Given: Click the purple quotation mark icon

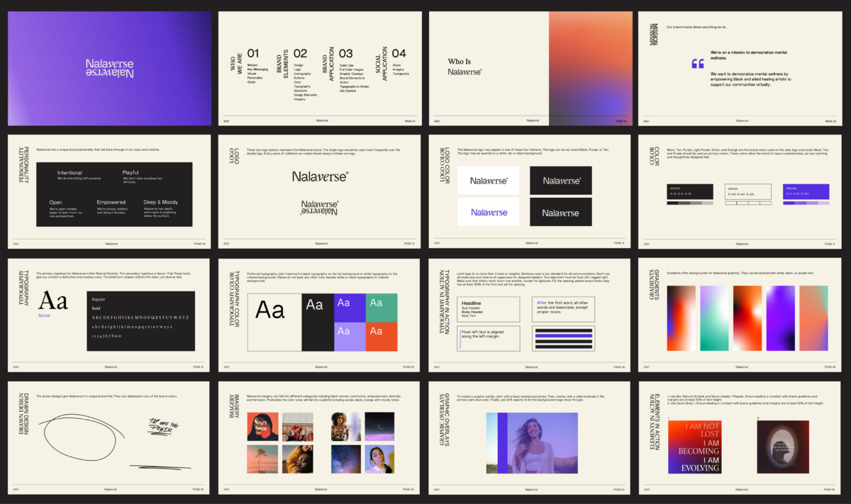Looking at the screenshot, I should click(698, 64).
